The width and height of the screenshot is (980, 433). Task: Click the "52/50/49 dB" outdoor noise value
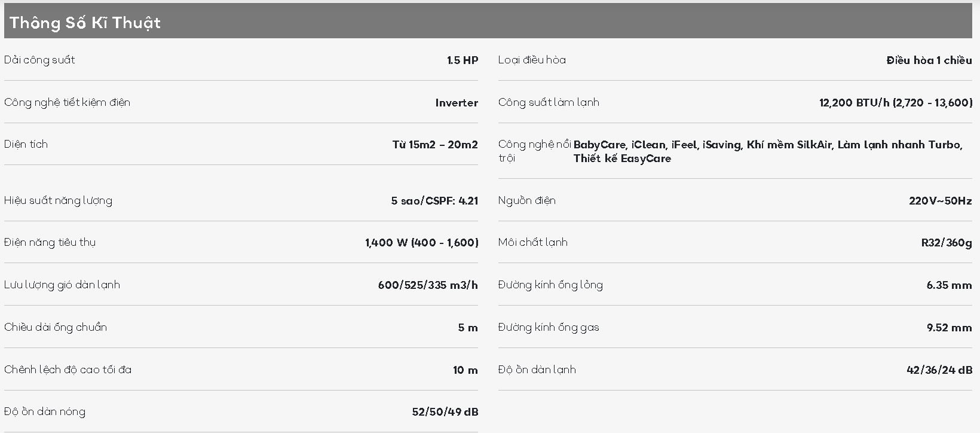tap(445, 412)
